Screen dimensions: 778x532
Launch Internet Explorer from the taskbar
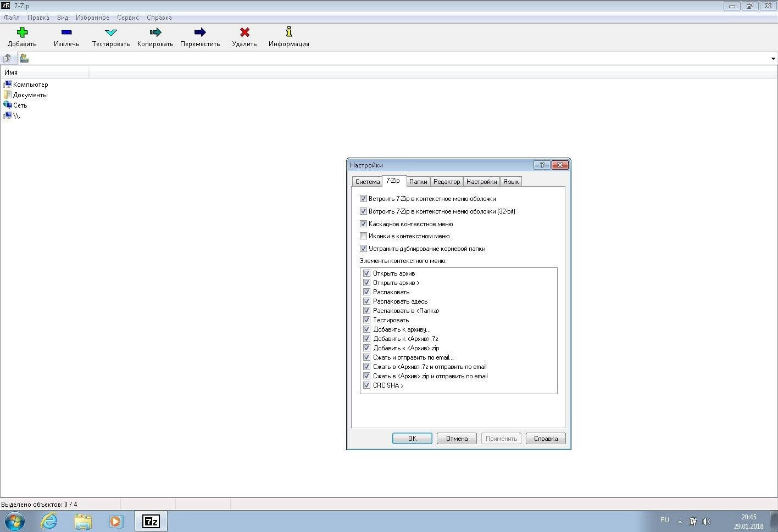[49, 520]
